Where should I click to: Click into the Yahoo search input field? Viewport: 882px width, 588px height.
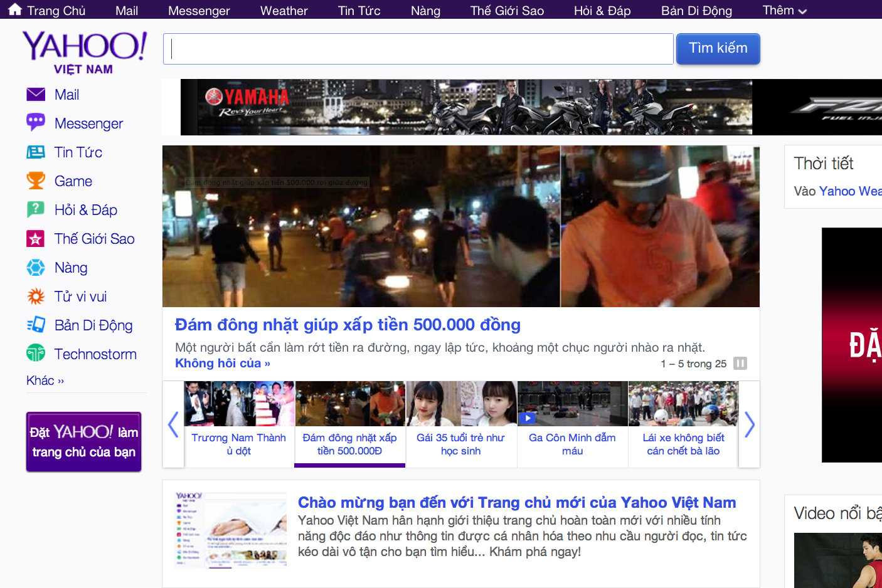click(x=418, y=49)
